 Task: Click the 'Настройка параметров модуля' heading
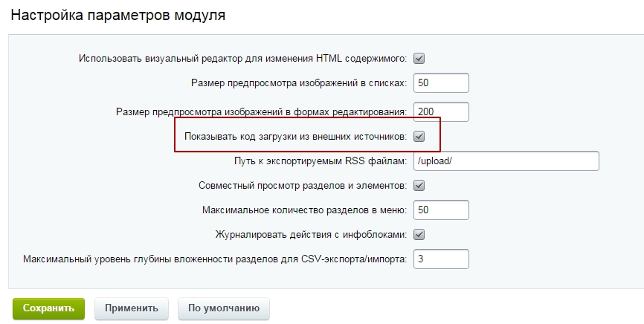[x=118, y=15]
